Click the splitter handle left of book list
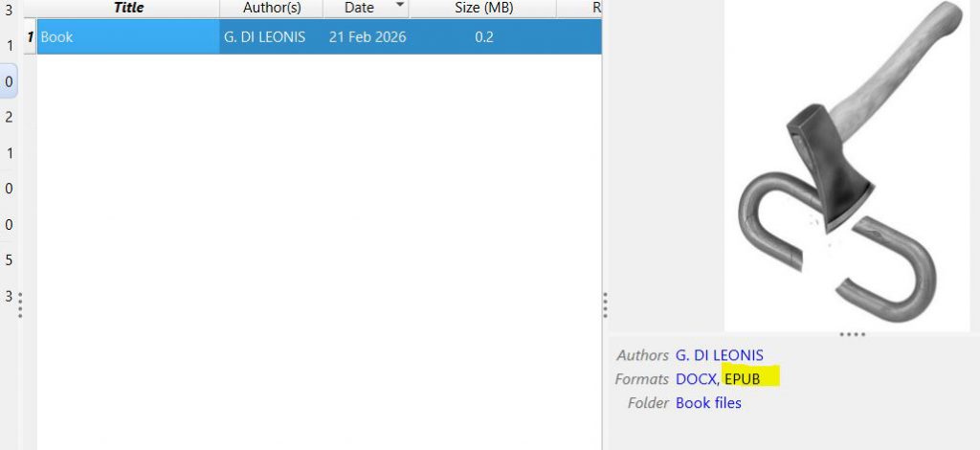The width and height of the screenshot is (980, 450). [20, 304]
